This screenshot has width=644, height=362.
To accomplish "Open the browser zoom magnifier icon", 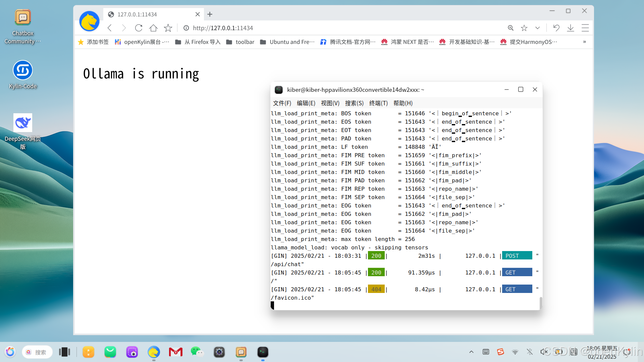I will pyautogui.click(x=511, y=28).
